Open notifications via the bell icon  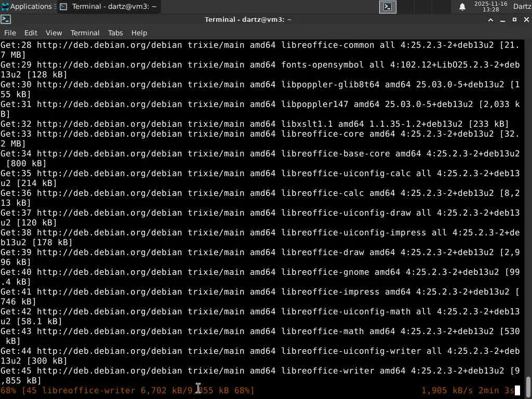tap(462, 7)
